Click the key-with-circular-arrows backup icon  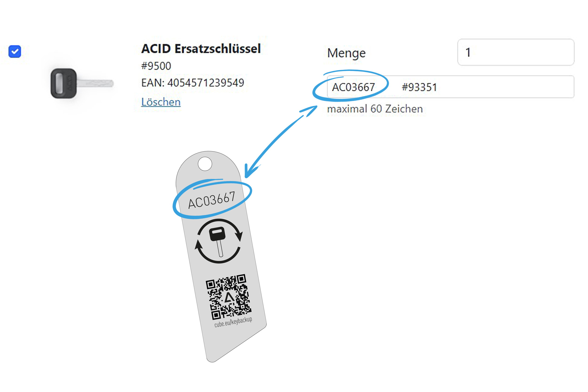tap(219, 241)
